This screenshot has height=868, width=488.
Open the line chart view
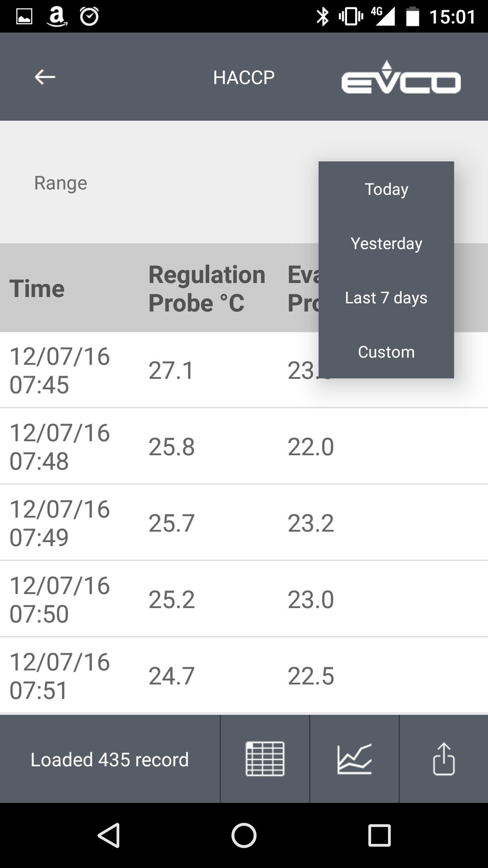pos(355,759)
